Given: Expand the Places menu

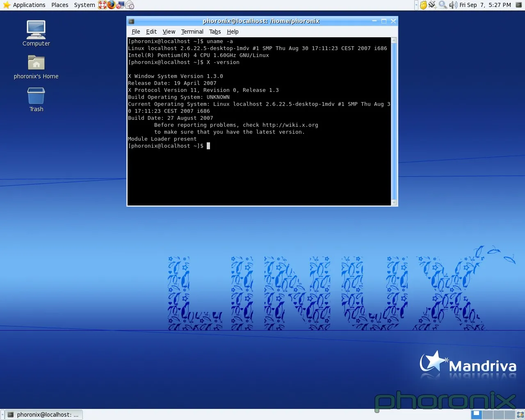Looking at the screenshot, I should pos(60,5).
